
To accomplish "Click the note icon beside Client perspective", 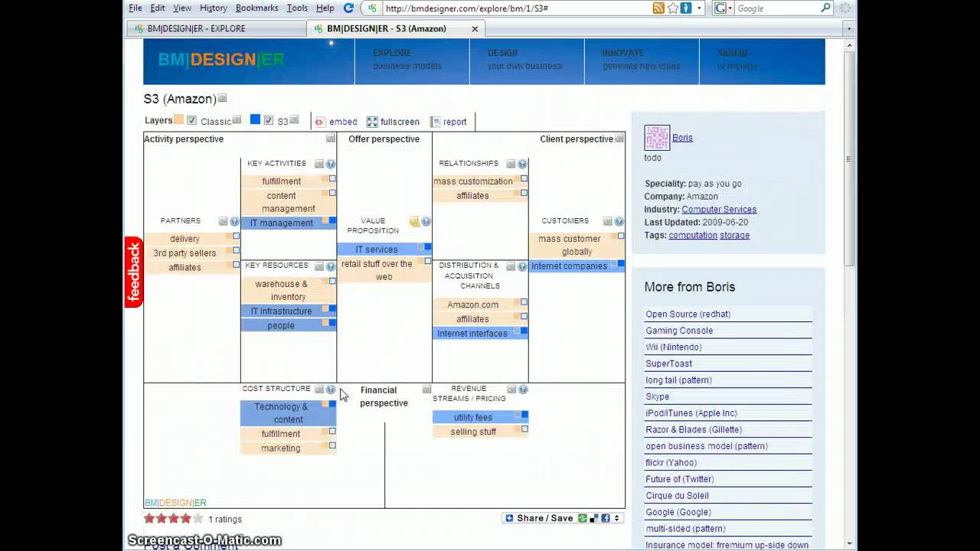I will point(619,139).
